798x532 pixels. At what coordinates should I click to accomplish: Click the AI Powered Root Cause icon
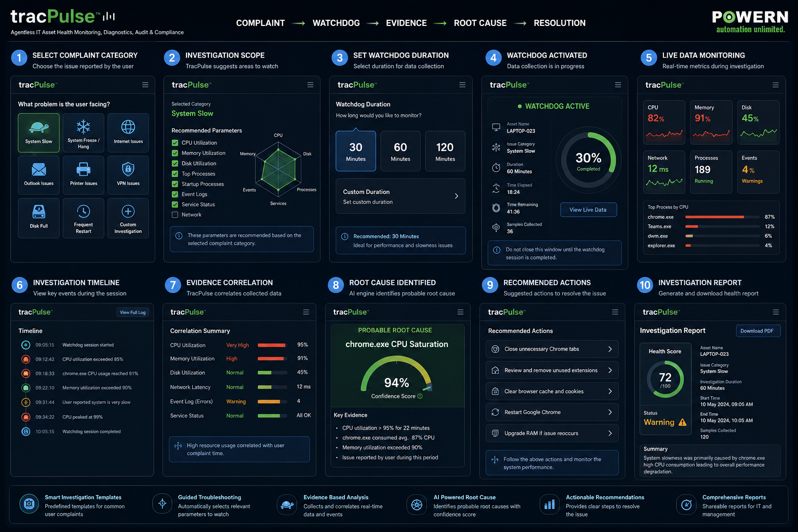tap(417, 504)
